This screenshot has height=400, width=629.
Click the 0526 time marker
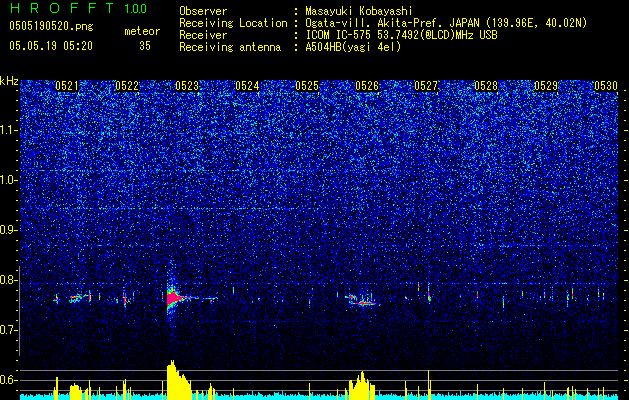click(367, 86)
